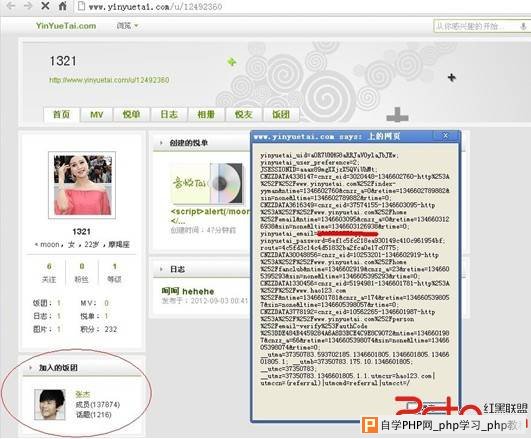This screenshot has width=531, height=439.
Task: Click the microphone icon in search box
Action: click(523, 26)
